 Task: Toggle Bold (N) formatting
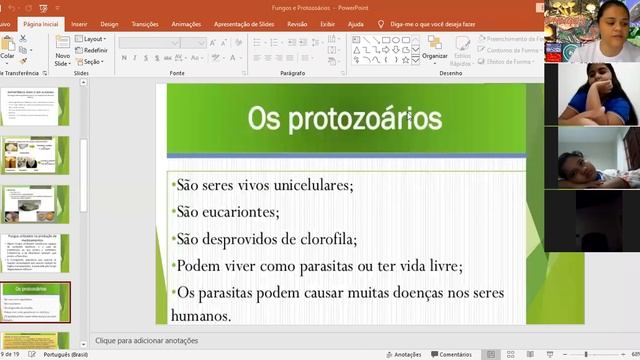click(x=124, y=58)
